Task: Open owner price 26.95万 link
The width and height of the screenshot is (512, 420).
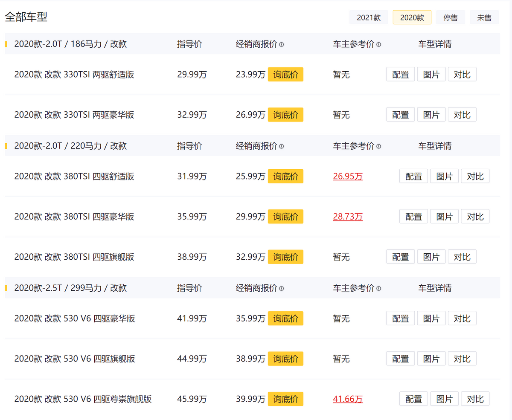Action: [348, 177]
